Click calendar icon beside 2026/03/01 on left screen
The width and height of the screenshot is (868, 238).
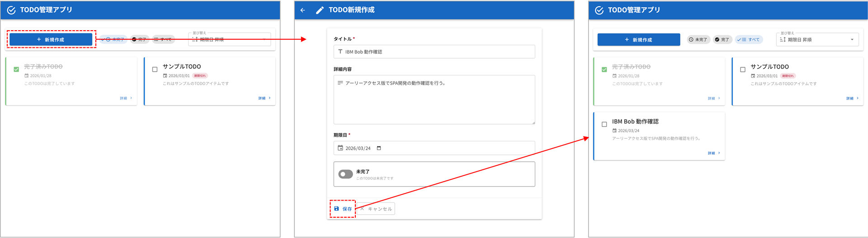pos(165,76)
